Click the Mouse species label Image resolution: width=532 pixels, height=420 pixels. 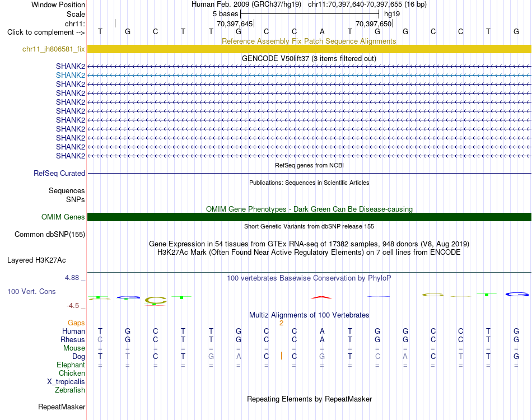pos(74,348)
